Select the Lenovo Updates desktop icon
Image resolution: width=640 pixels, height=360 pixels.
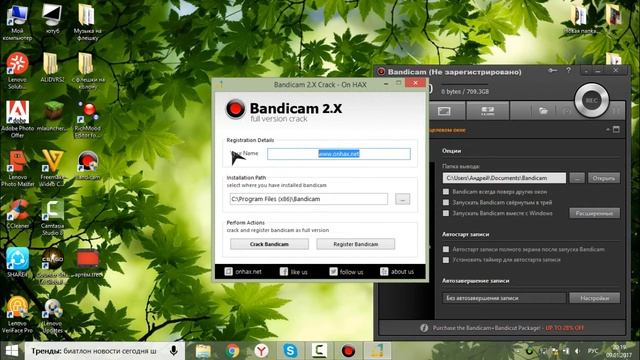click(53, 316)
